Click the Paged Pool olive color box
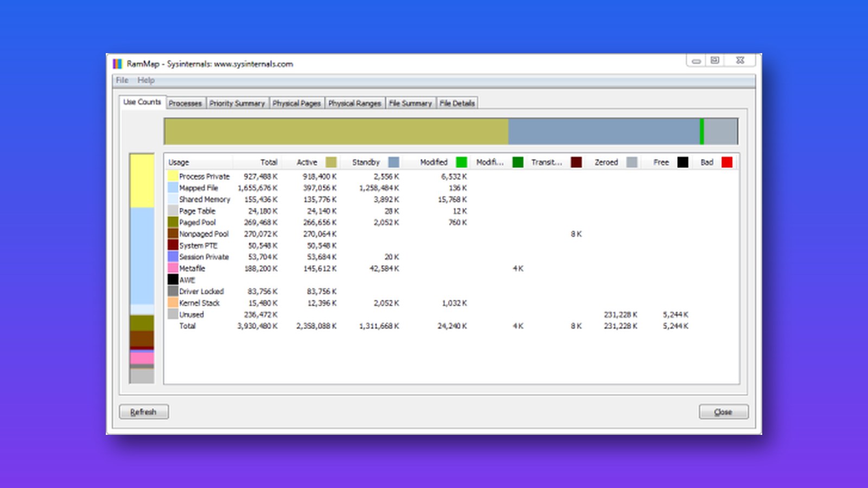868x488 pixels. coord(173,222)
